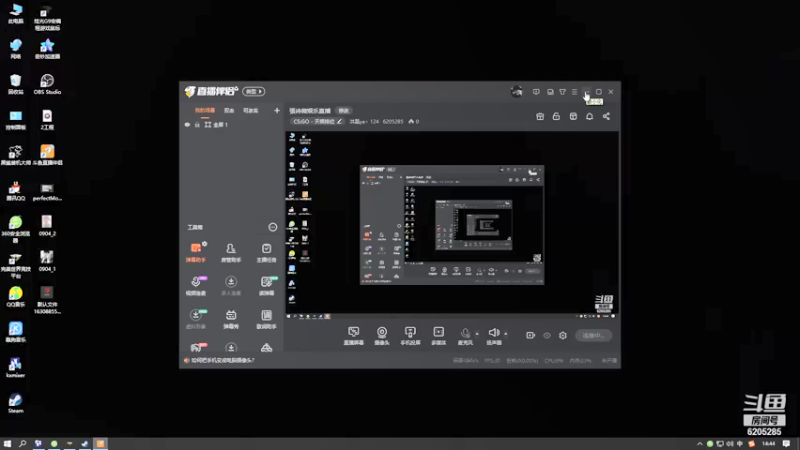
Task: Open the Windows Start menu
Action: click(7, 444)
